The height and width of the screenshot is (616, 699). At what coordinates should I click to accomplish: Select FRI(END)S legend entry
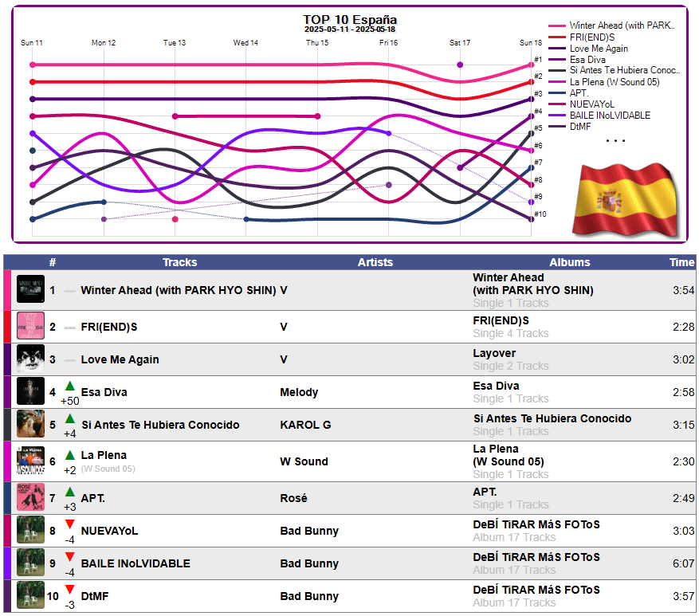point(582,37)
